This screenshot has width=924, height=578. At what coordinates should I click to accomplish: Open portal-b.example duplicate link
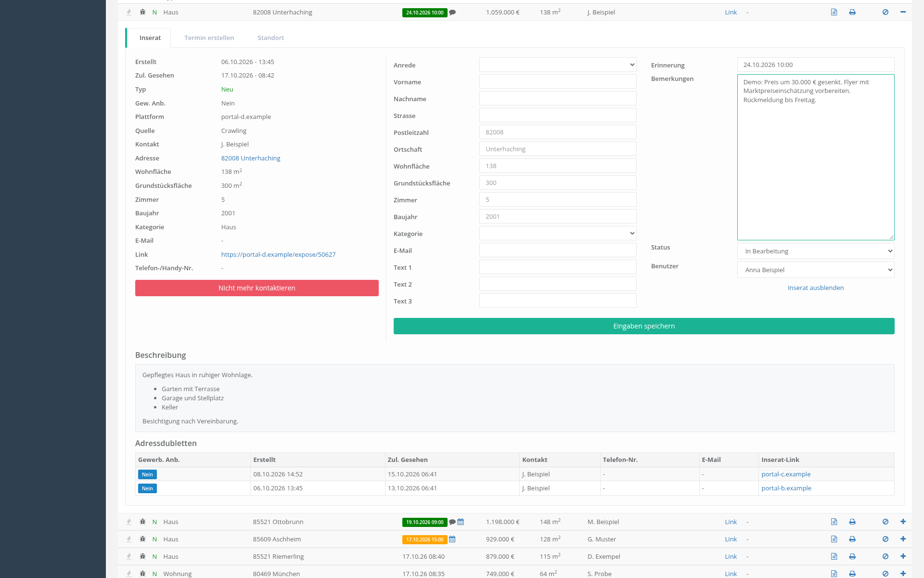(x=786, y=488)
